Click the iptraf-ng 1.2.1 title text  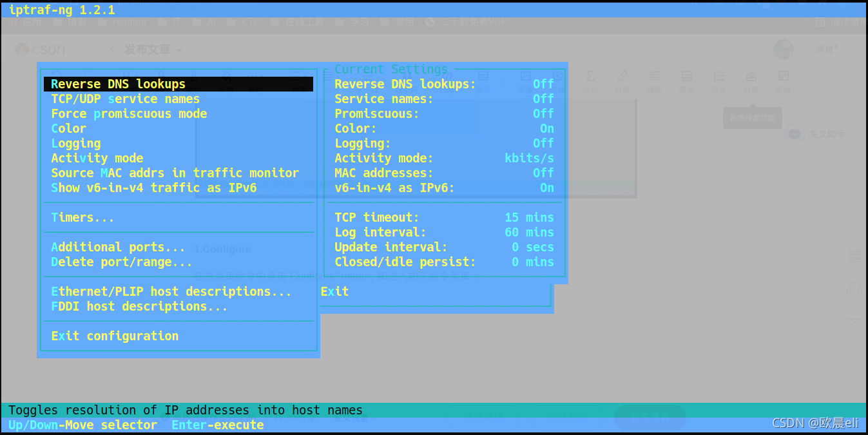[62, 10]
